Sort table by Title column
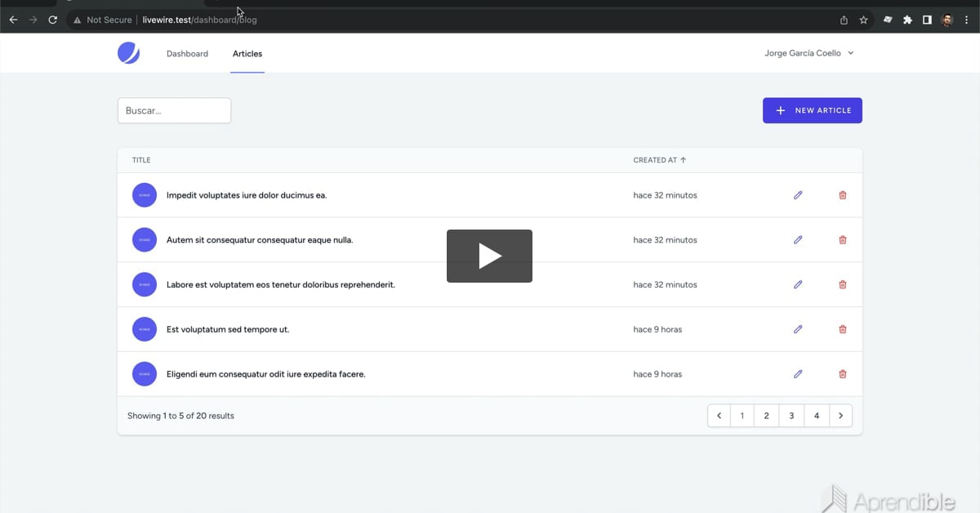This screenshot has width=980, height=513. [x=141, y=160]
